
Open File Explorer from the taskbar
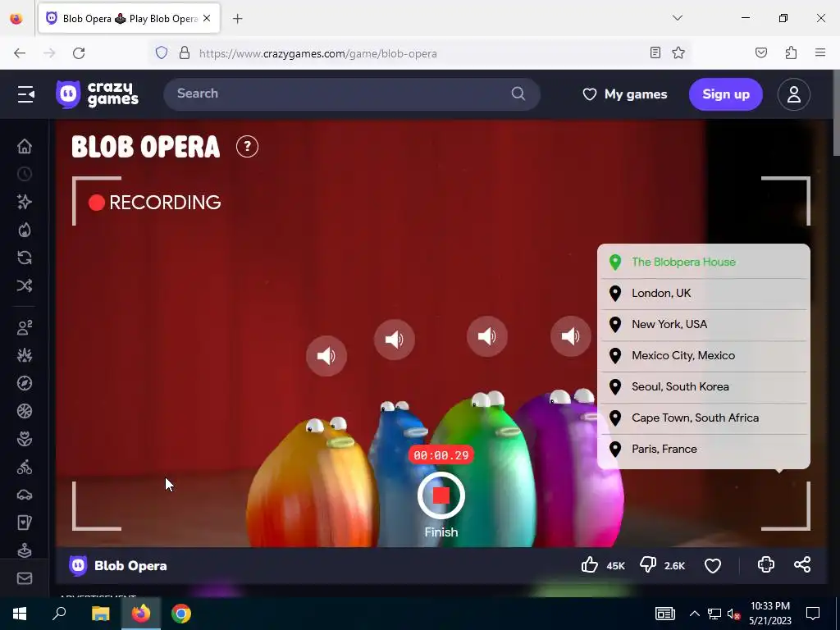point(100,614)
